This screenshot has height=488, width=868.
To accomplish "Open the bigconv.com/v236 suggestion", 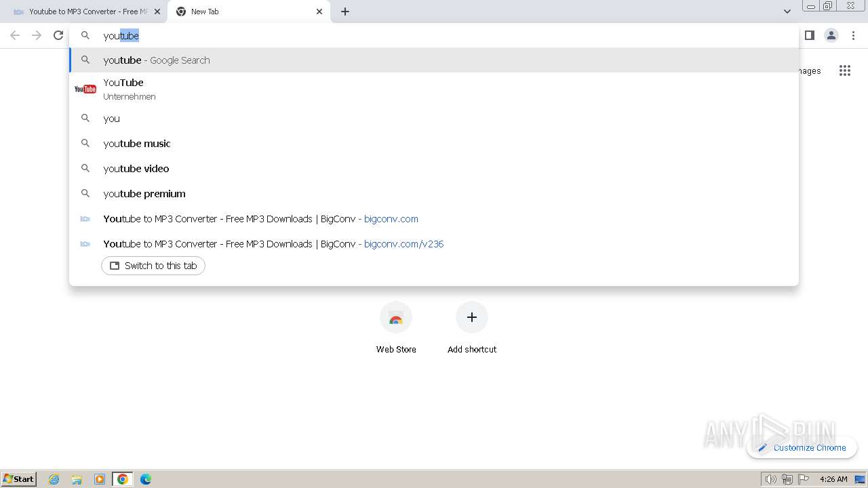I will point(434,244).
